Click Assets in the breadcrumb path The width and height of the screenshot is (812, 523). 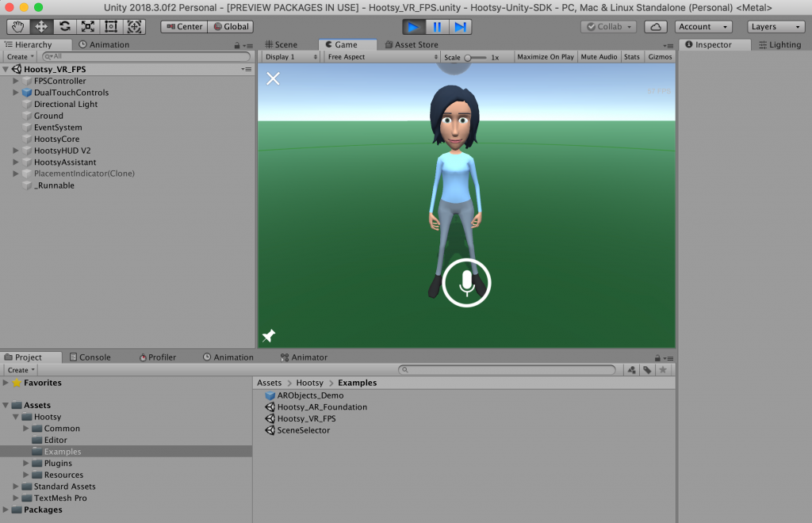click(270, 383)
